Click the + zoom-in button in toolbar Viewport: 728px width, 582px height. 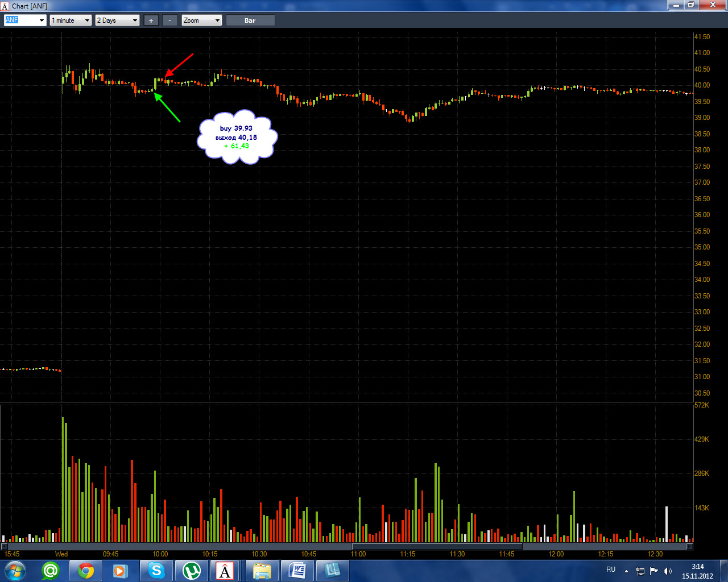151,20
